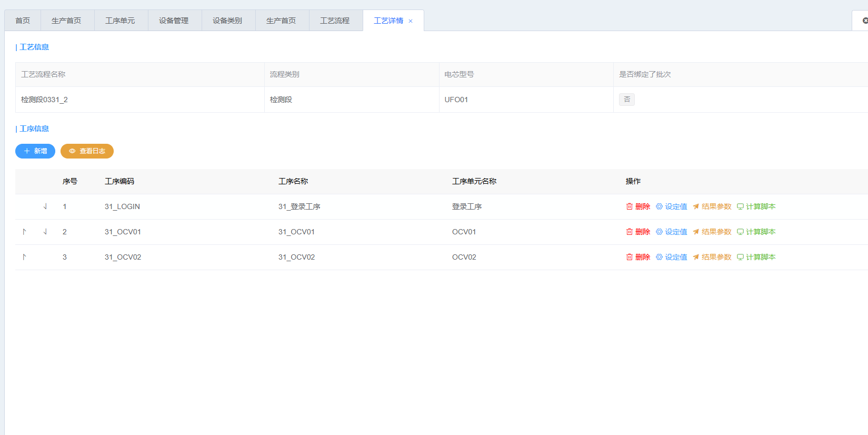Click the 检测段 category cell value
Viewport: 868px width, 435px height.
click(x=281, y=100)
